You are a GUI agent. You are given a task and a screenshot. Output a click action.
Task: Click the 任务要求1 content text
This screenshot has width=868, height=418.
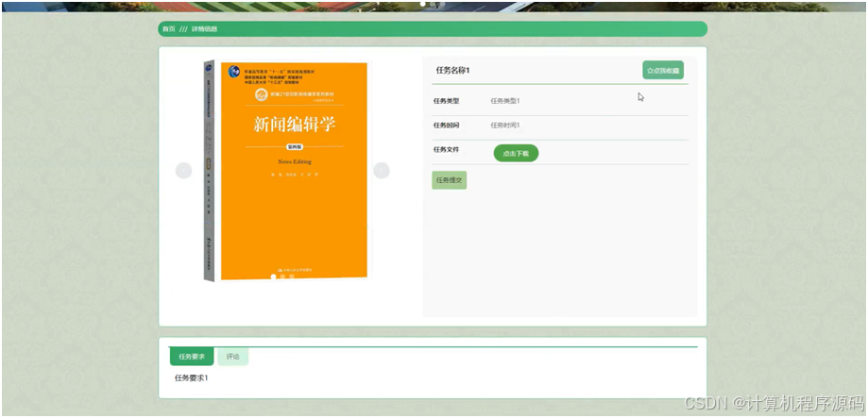click(x=191, y=378)
